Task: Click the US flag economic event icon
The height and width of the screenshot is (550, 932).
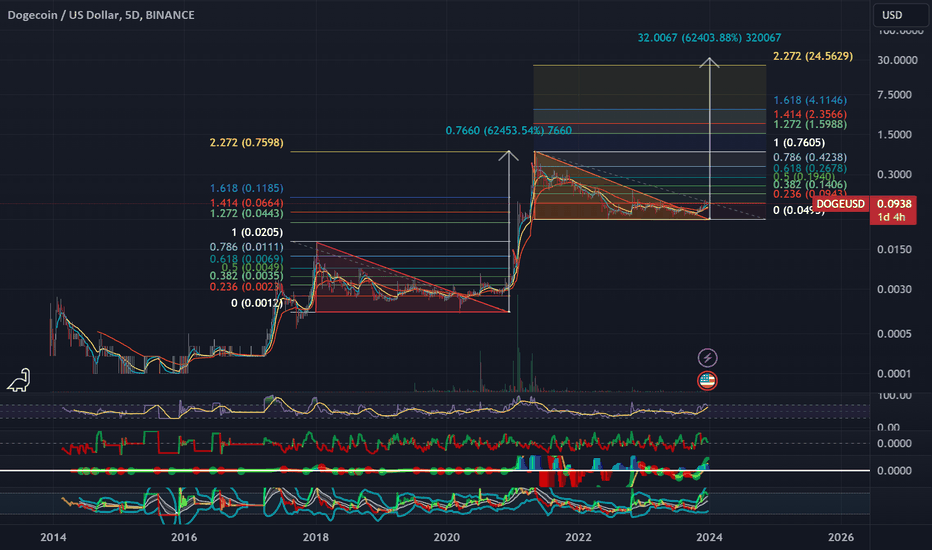Action: pyautogui.click(x=707, y=381)
